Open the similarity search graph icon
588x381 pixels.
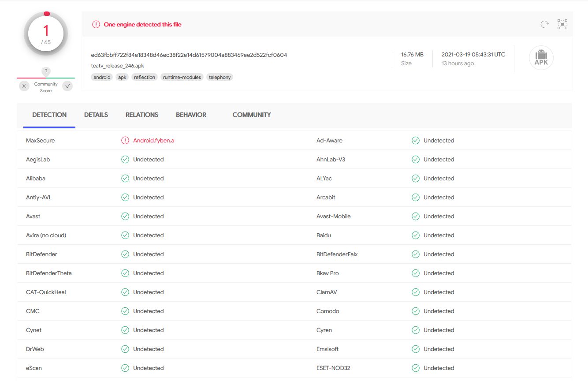coord(562,24)
